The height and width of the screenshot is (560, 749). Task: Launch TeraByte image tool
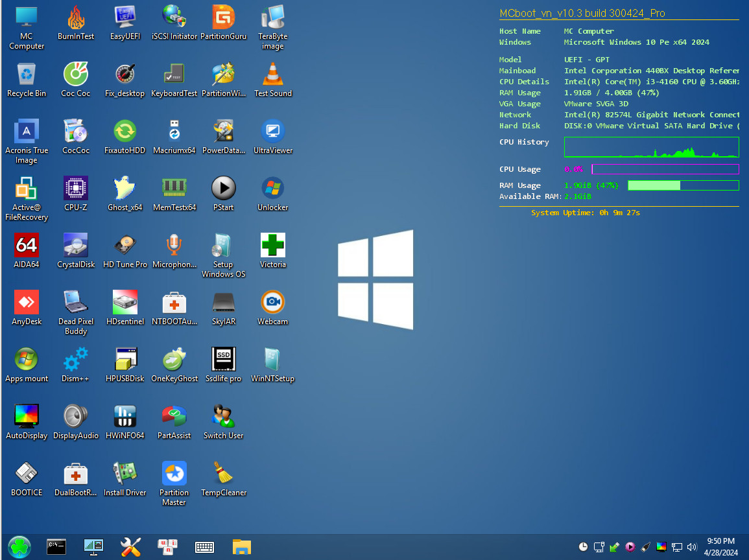(x=273, y=28)
